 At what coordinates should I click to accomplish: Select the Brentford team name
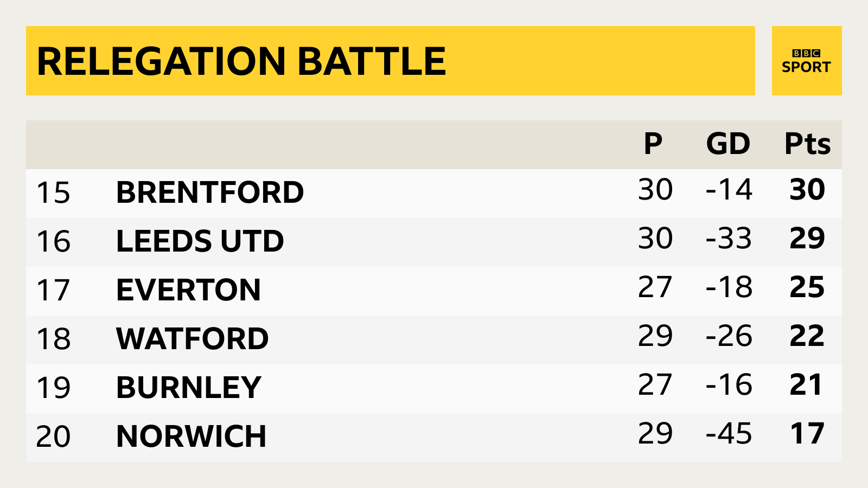pos(210,192)
